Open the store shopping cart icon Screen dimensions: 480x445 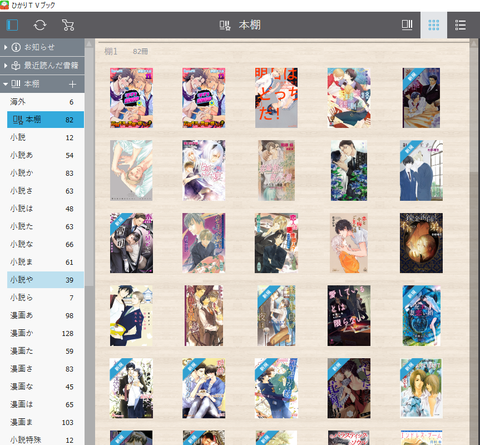pyautogui.click(x=68, y=25)
